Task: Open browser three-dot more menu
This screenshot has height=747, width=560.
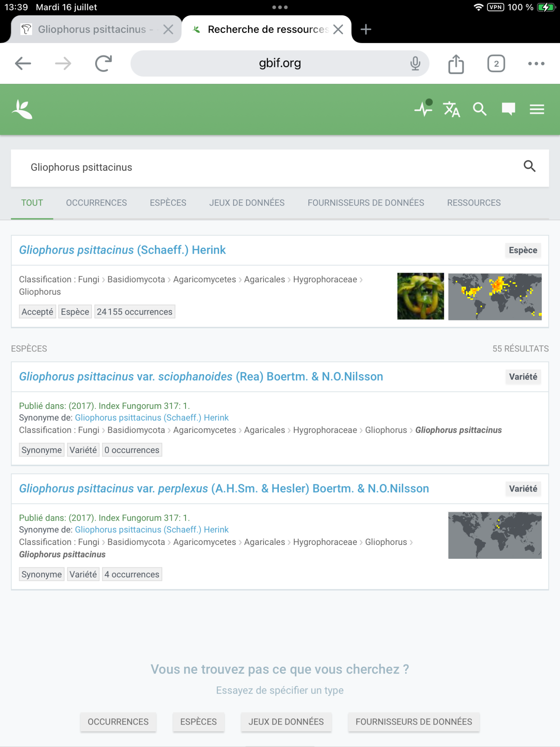Action: (x=536, y=64)
